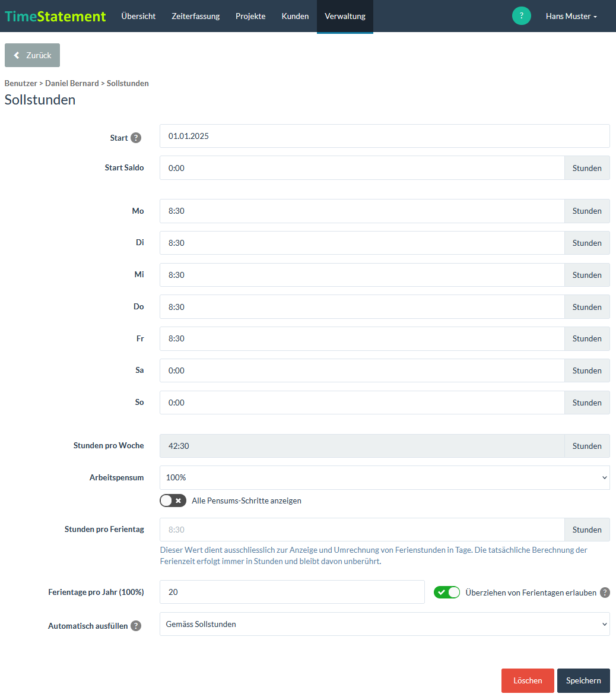Viewport: 616px width, 700px height.
Task: Click the Start date field
Action: (385, 136)
